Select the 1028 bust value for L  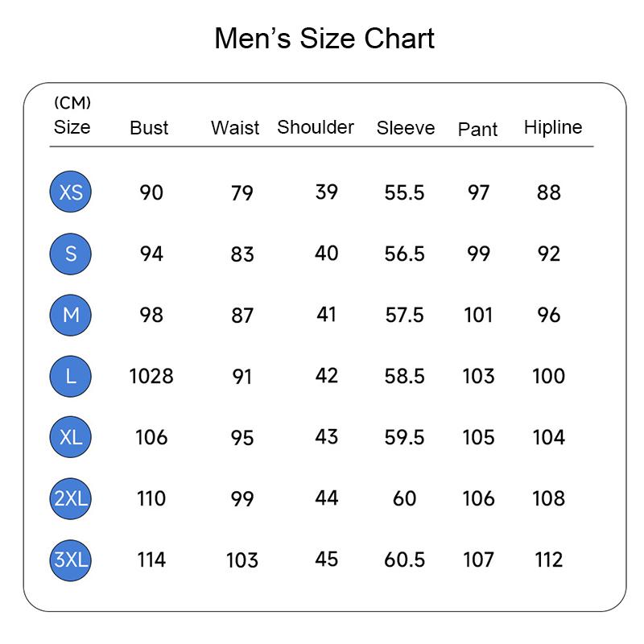pyautogui.click(x=151, y=376)
